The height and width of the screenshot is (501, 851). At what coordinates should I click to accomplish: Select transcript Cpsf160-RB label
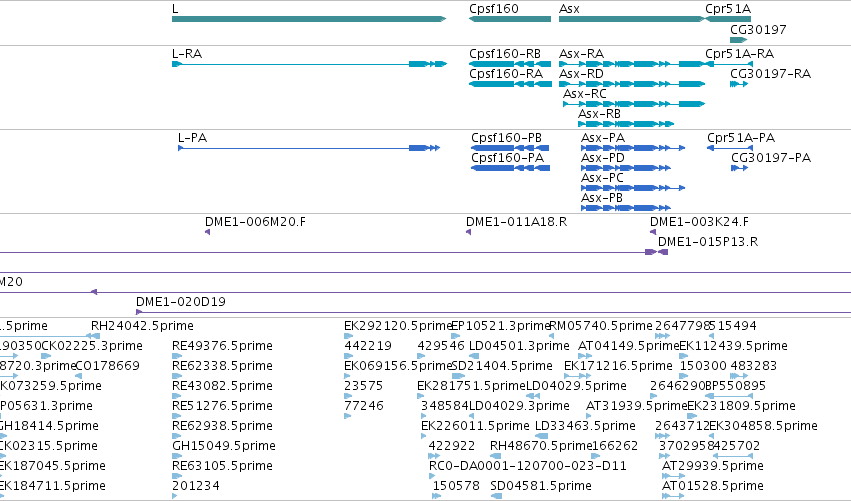click(505, 54)
